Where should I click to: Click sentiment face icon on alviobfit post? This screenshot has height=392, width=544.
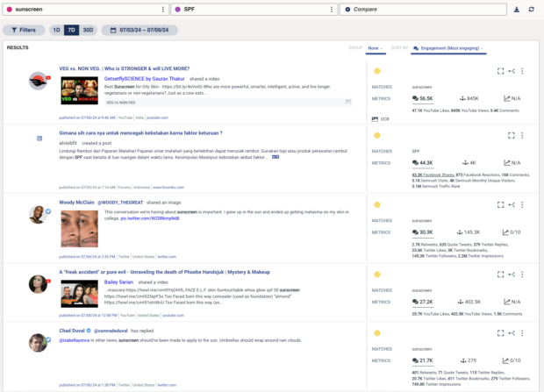coord(377,135)
